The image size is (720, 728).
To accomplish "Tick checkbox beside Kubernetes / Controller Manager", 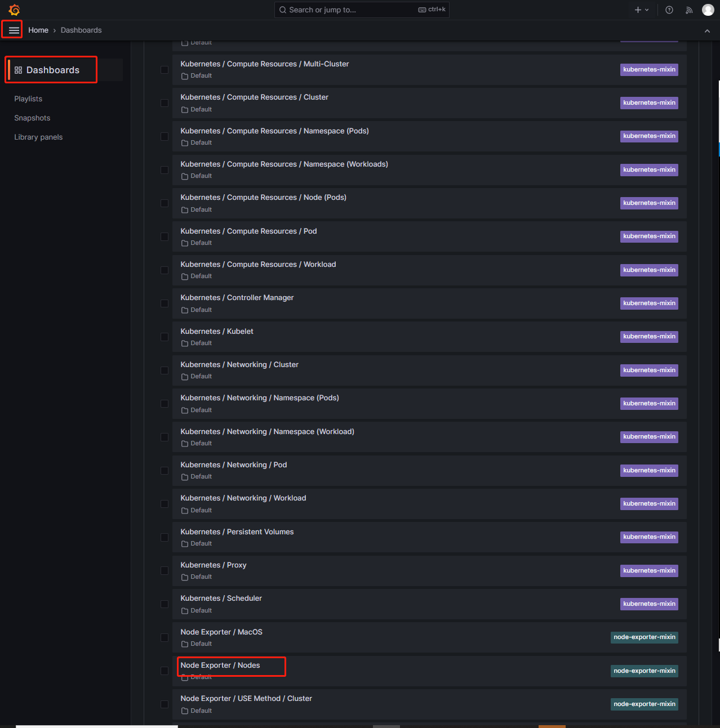I will (x=165, y=303).
